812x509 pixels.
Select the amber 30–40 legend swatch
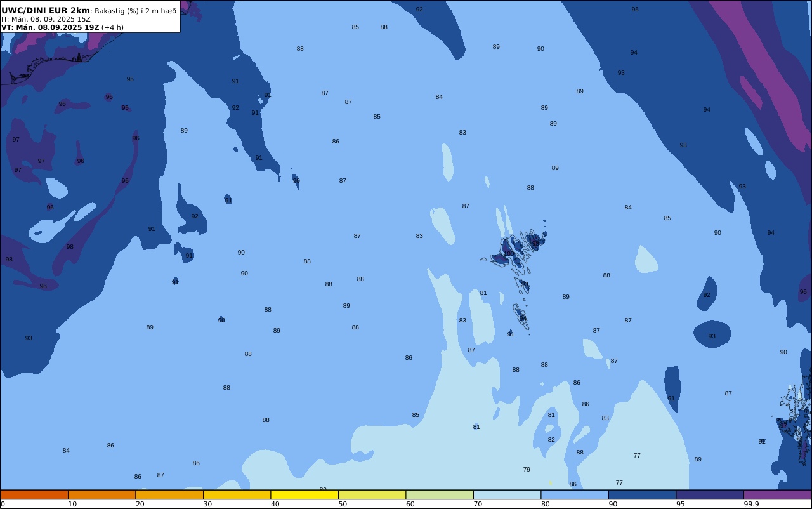pyautogui.click(x=237, y=494)
